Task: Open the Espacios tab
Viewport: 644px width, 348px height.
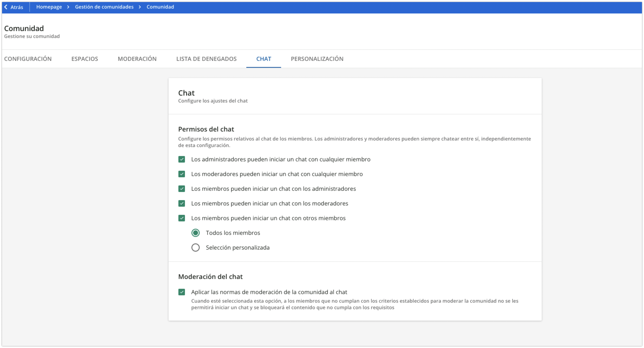Action: click(x=84, y=59)
